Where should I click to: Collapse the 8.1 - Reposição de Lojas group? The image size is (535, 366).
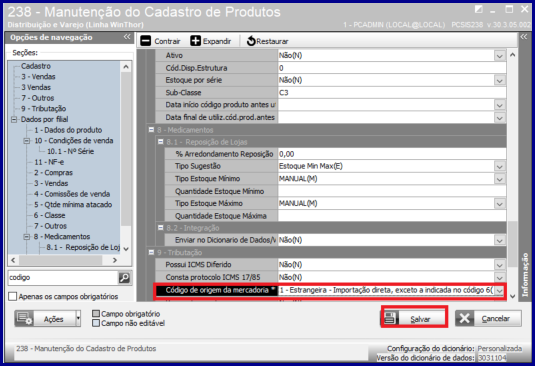161,142
